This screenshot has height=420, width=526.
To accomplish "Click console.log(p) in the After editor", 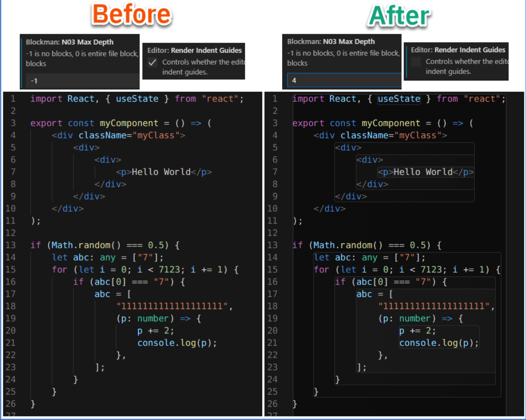I will pos(439,343).
